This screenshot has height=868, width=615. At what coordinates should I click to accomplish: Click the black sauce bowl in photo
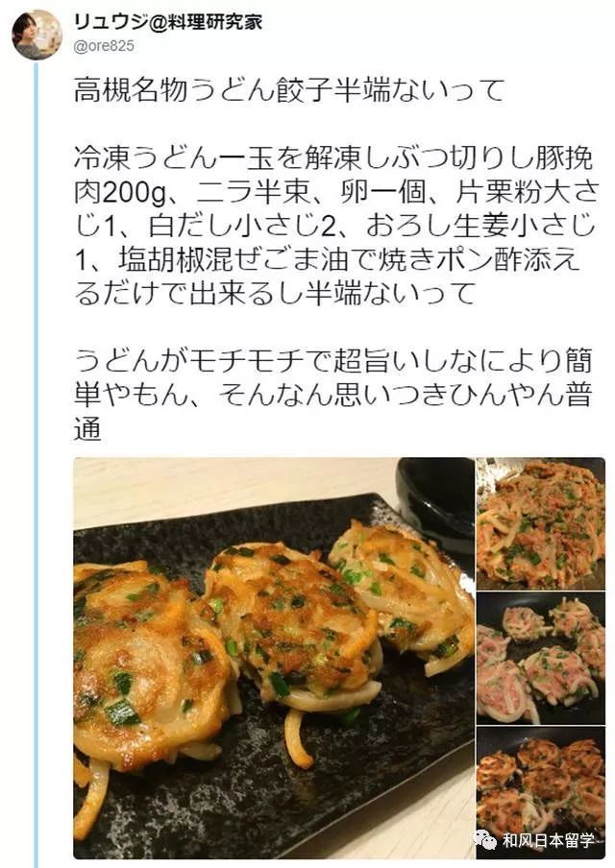(x=435, y=502)
